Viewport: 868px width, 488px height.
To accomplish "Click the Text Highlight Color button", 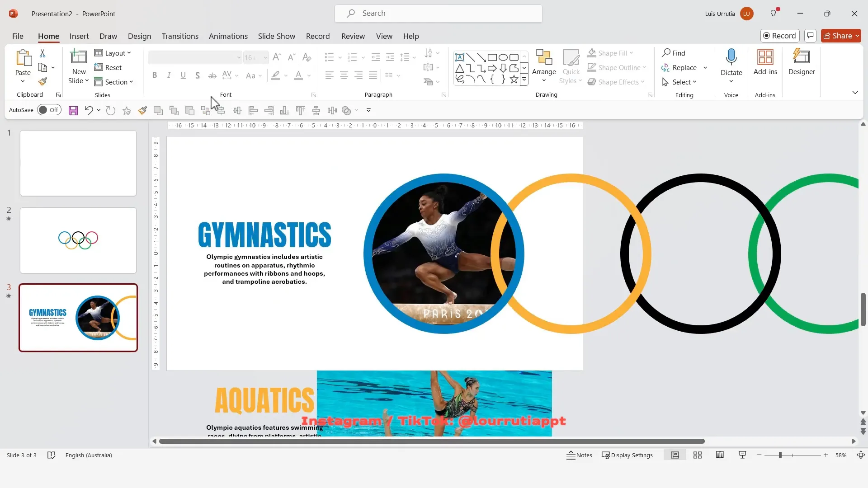I will (275, 75).
